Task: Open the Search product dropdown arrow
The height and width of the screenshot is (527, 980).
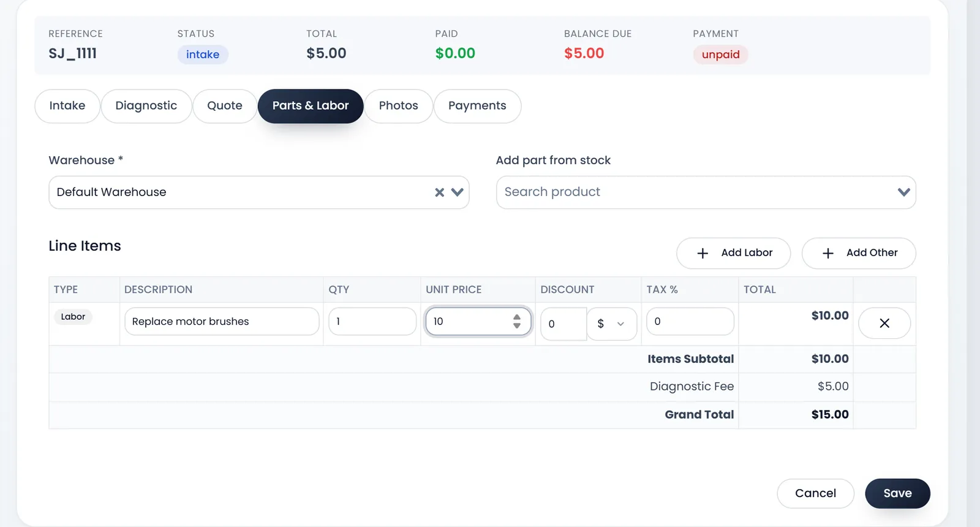Action: 903,192
